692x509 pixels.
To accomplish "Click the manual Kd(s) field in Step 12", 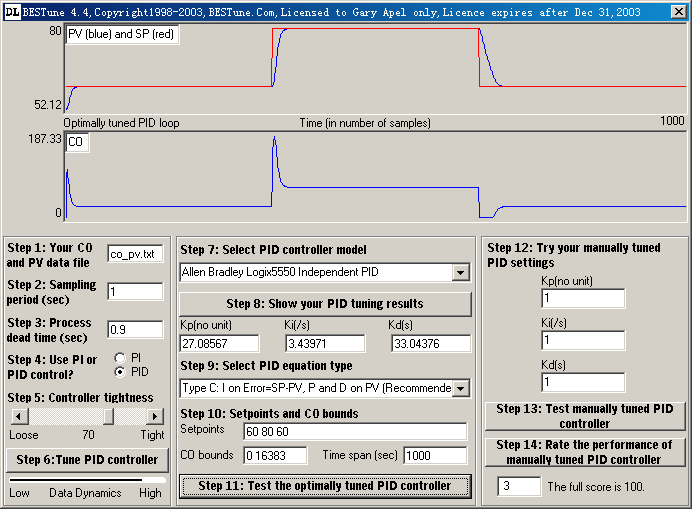I will [583, 382].
